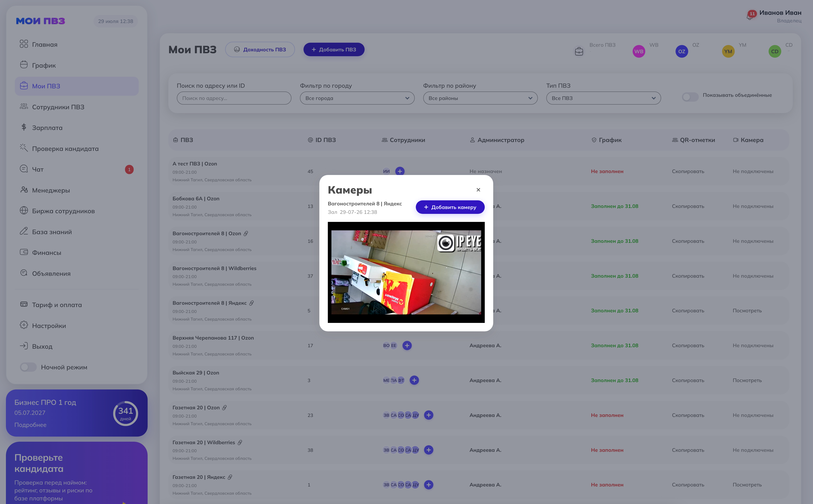Click the IP EYE camera feed thumbnail
Viewport: 813px width, 504px height.
click(406, 272)
